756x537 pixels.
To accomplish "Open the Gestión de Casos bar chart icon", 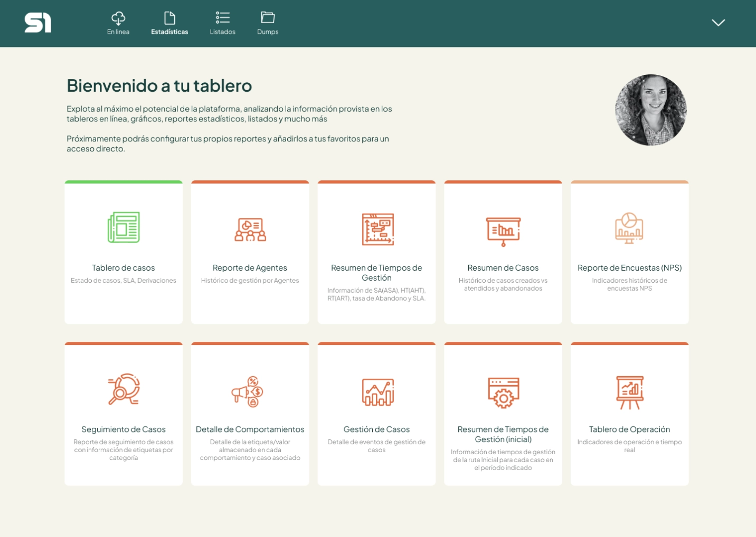I will (x=377, y=392).
